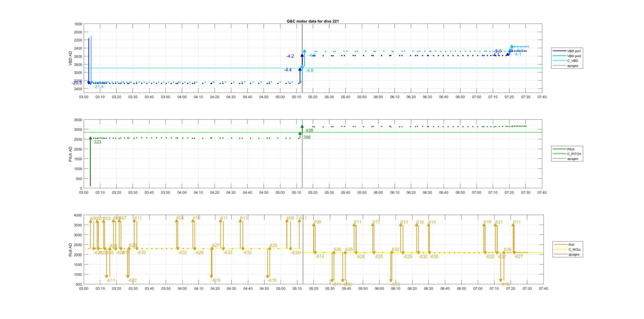Click the positive "629" roll annotation
Screen dimensions: 644x319
click(273, 246)
